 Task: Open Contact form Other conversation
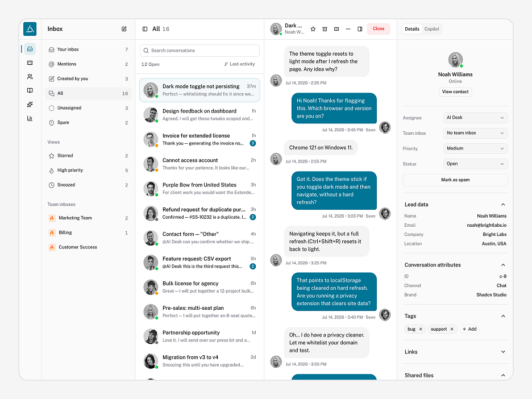199,238
